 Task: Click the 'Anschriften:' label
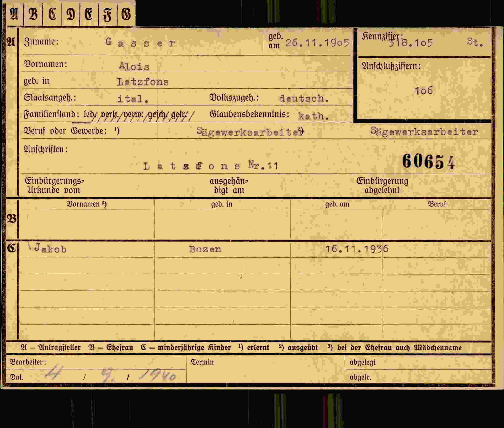pos(45,149)
